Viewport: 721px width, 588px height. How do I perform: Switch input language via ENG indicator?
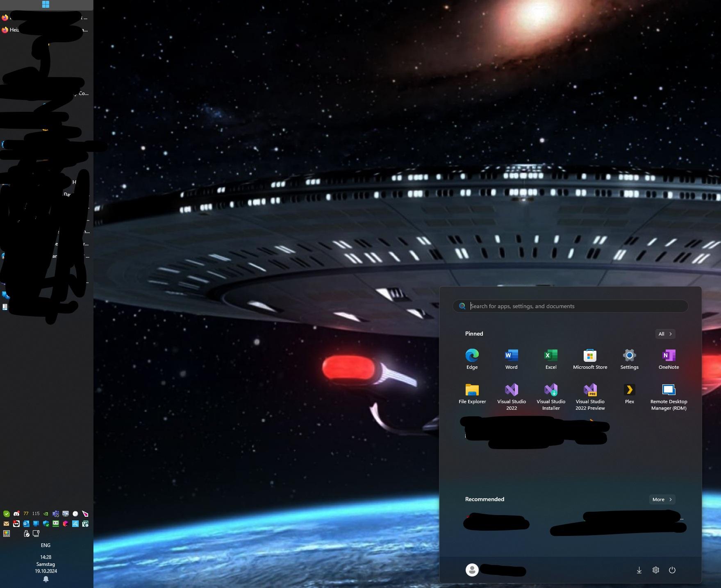pyautogui.click(x=45, y=545)
